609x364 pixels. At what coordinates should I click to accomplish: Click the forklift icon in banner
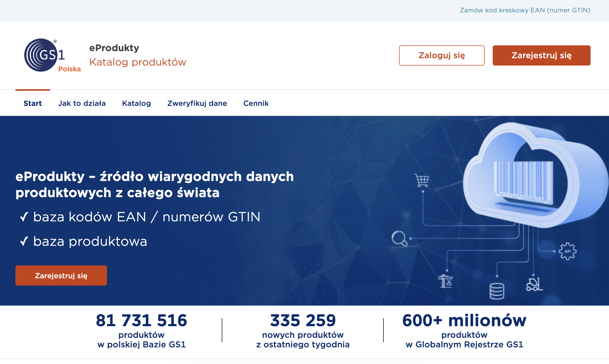pos(534,284)
